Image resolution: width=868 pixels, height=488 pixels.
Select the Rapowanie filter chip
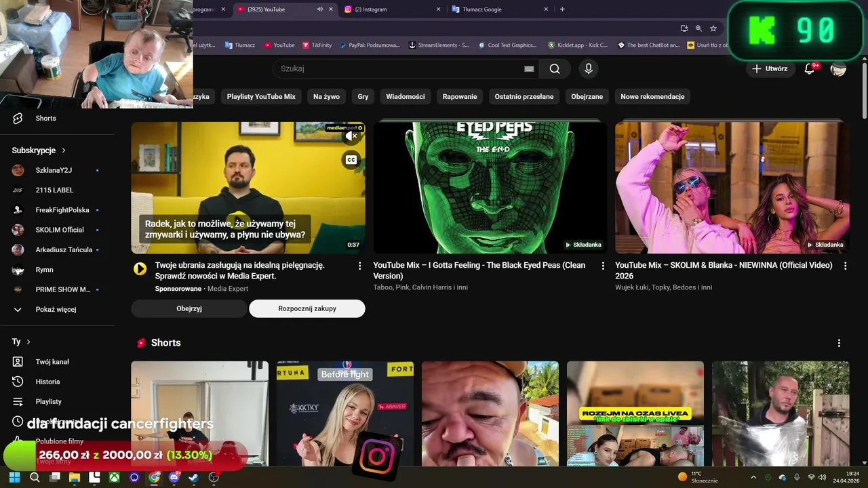click(x=460, y=96)
